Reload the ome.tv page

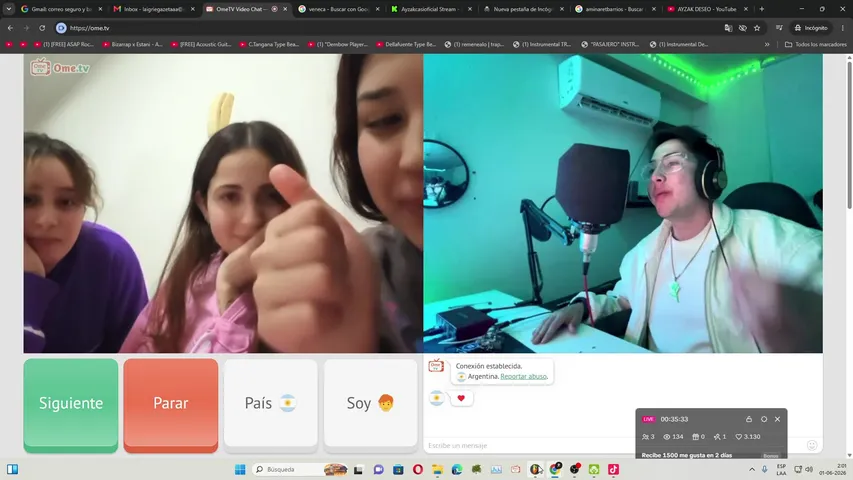(42, 28)
